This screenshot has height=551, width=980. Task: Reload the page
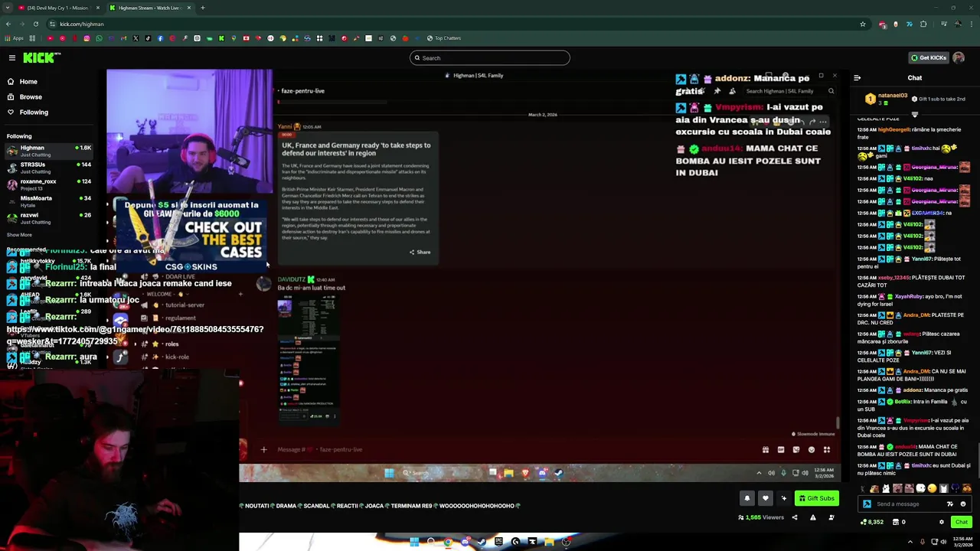point(36,24)
